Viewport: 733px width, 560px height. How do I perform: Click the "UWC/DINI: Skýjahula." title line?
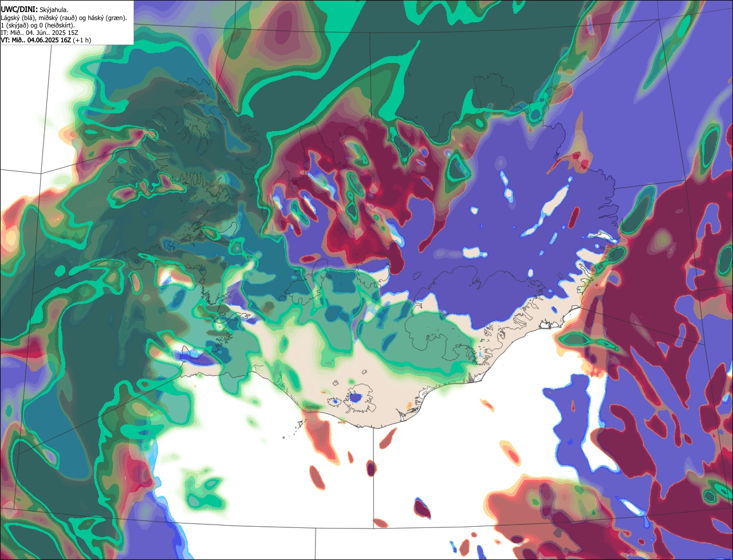pyautogui.click(x=33, y=10)
